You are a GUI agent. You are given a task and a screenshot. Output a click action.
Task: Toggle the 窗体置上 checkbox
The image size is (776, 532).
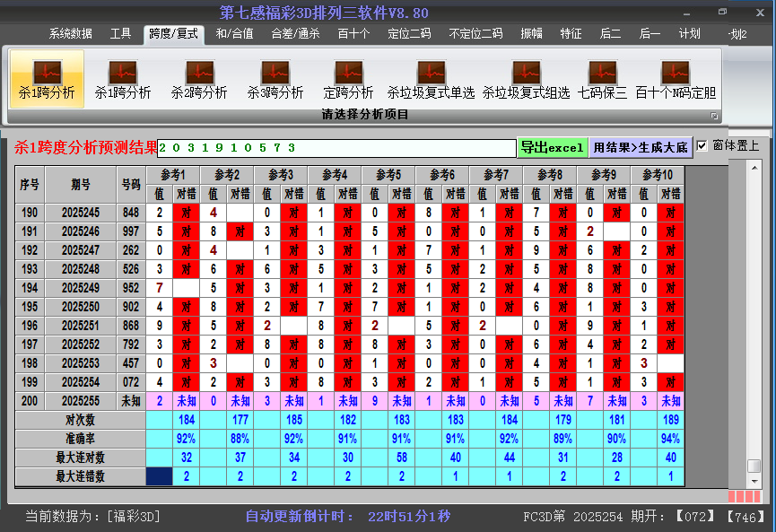pyautogui.click(x=702, y=145)
